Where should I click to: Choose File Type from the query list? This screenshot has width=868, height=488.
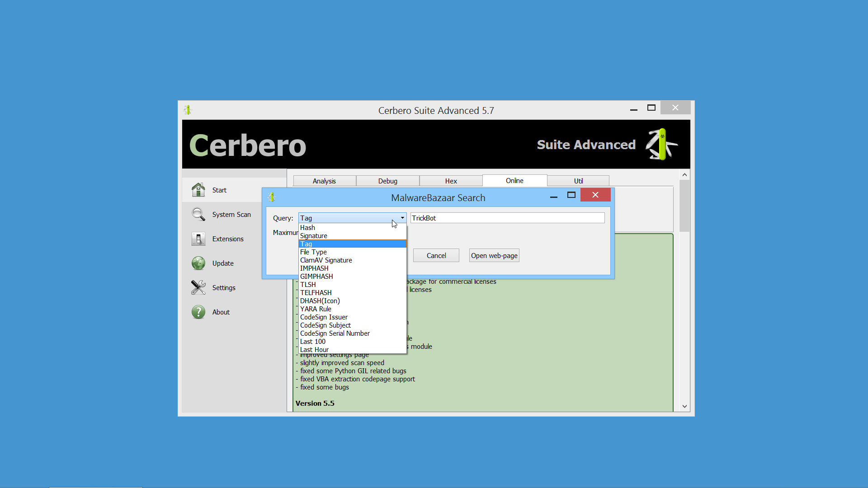(353, 252)
